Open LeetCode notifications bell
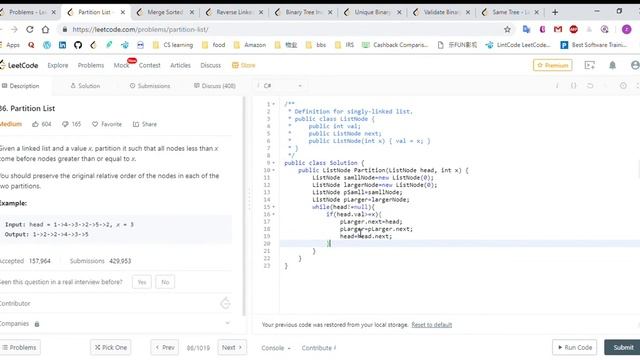Viewport: 640px width, 360px height. pyautogui.click(x=612, y=65)
